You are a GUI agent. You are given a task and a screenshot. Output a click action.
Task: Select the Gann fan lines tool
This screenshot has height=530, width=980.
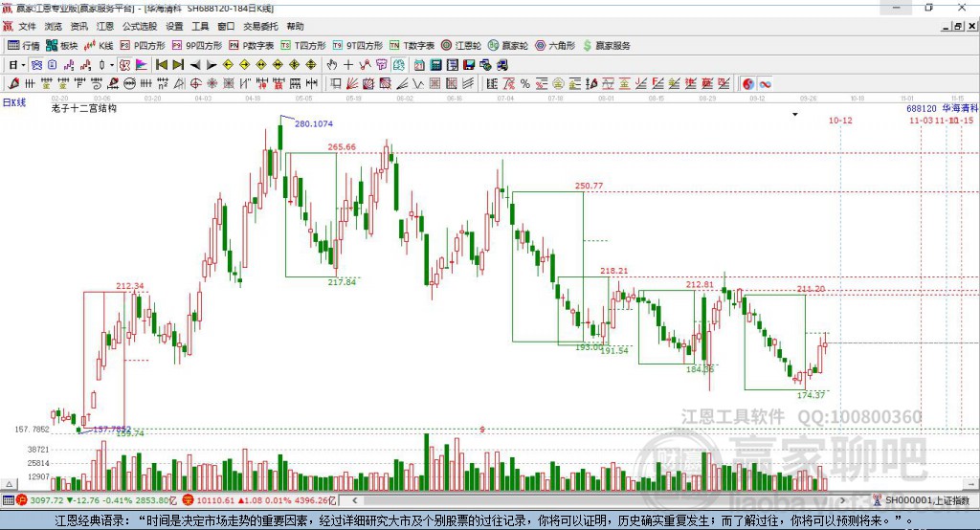pyautogui.click(x=351, y=83)
